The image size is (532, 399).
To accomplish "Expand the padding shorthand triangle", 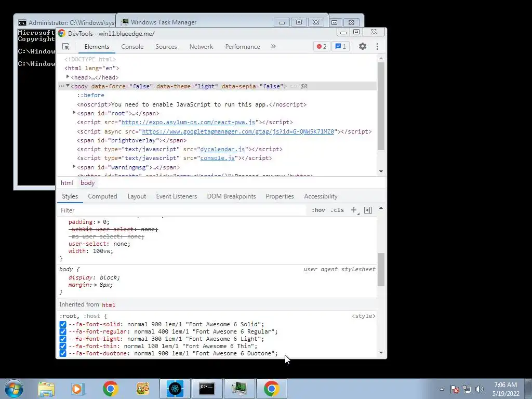I will 99,222.
